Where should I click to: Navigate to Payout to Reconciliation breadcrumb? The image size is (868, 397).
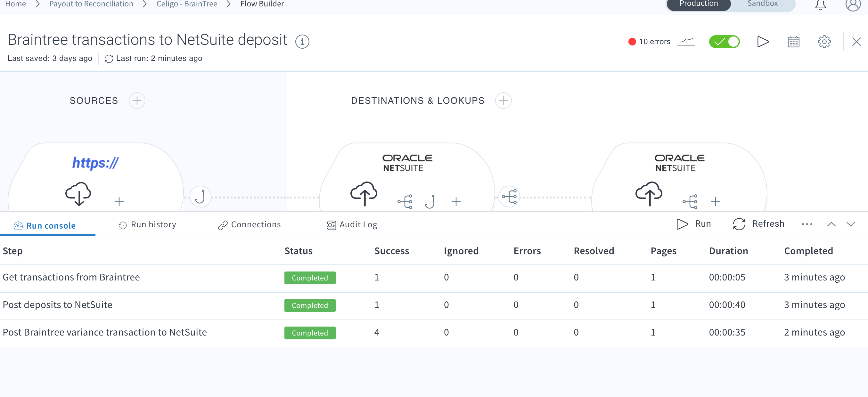click(91, 4)
